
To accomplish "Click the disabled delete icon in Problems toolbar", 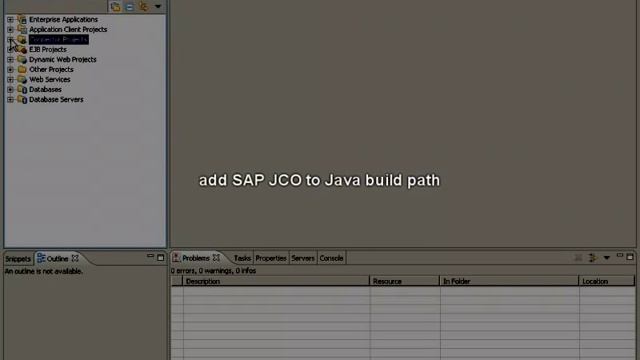I will pyautogui.click(x=578, y=258).
